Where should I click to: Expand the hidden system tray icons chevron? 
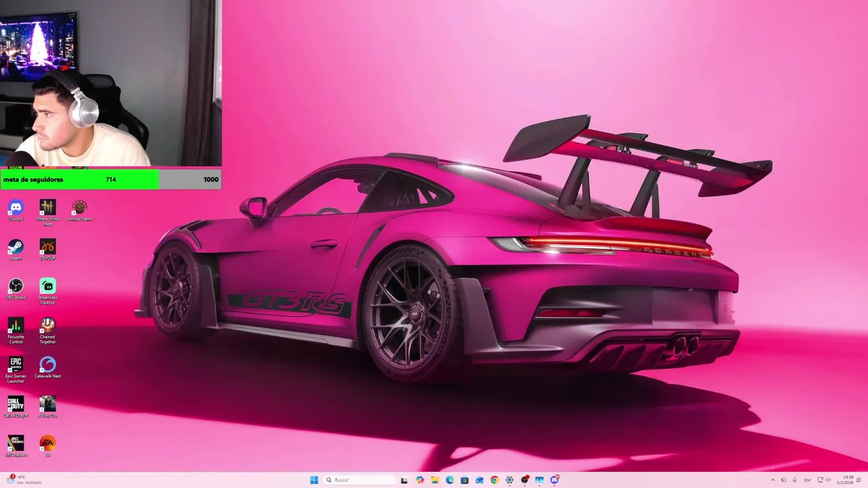(773, 480)
